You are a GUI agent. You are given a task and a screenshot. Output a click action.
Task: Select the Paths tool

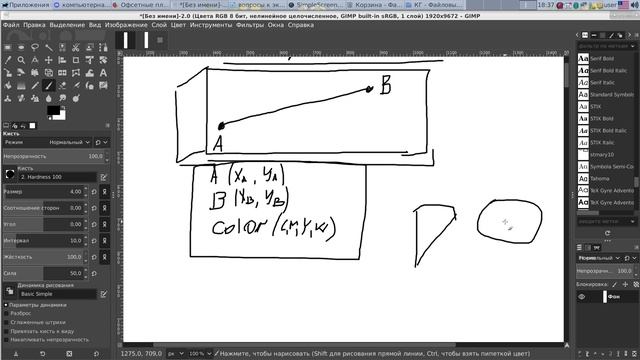[x=103, y=47]
